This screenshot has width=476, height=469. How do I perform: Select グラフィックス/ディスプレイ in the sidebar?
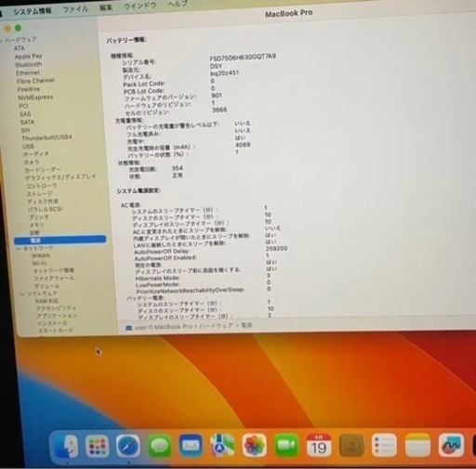60,177
